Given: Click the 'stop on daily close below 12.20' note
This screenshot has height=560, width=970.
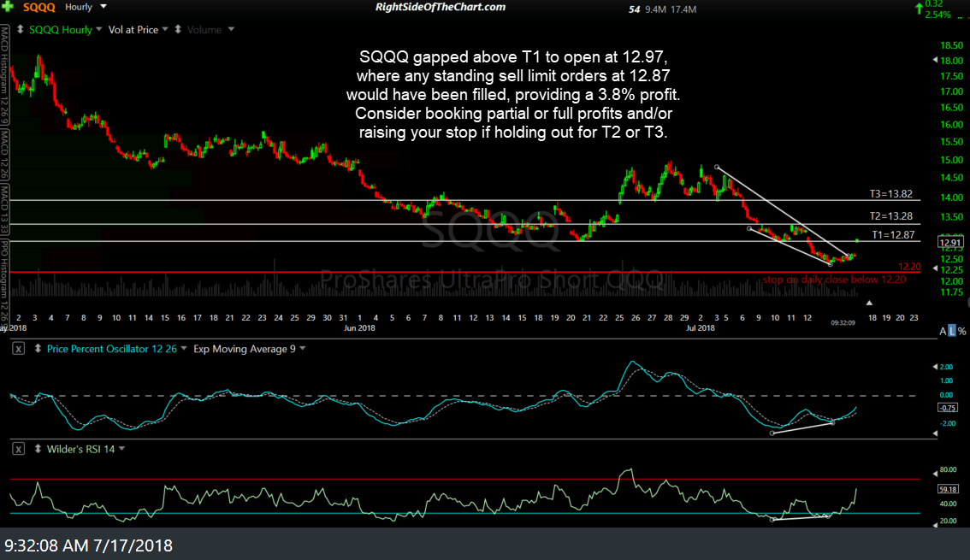Looking at the screenshot, I should (x=834, y=280).
